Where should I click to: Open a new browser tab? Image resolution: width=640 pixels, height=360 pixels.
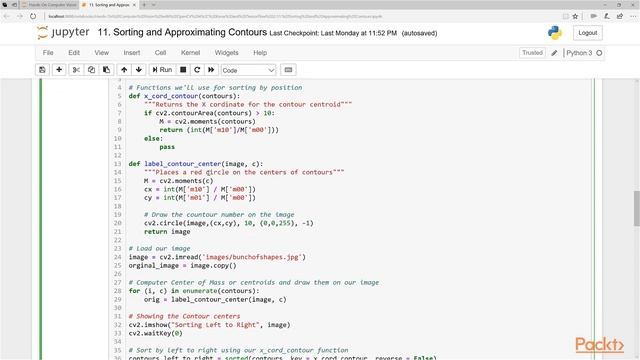(144, 5)
